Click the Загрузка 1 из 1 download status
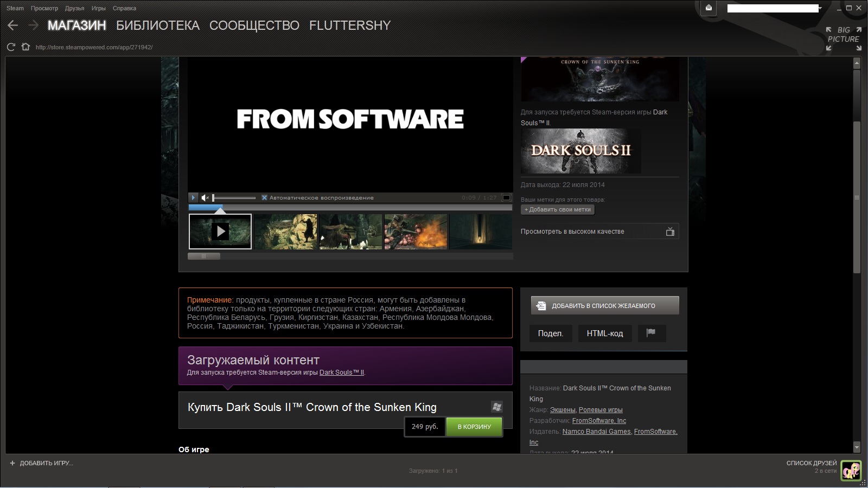Viewport: 868px width, 488px height. tap(433, 471)
